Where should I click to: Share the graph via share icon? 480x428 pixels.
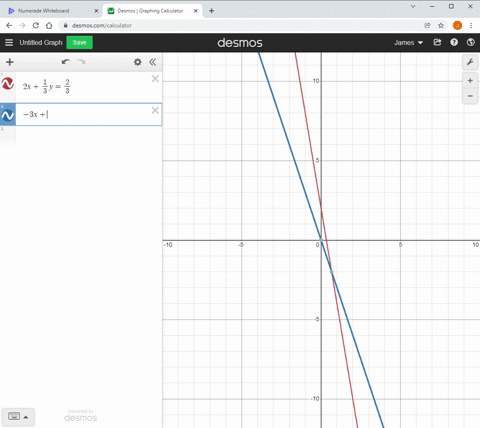click(437, 42)
